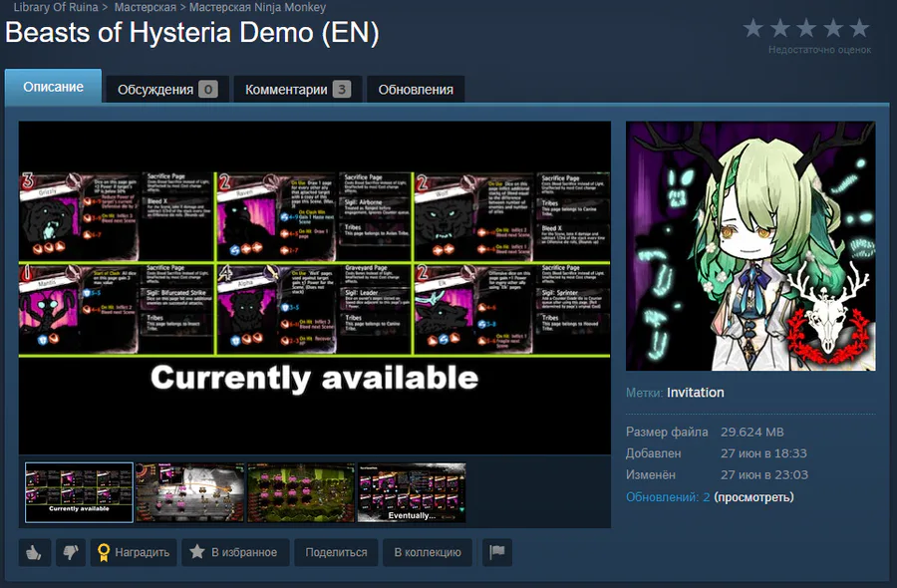The image size is (897, 588).
Task: Select the second battle scene thumbnail
Action: pyautogui.click(x=190, y=492)
